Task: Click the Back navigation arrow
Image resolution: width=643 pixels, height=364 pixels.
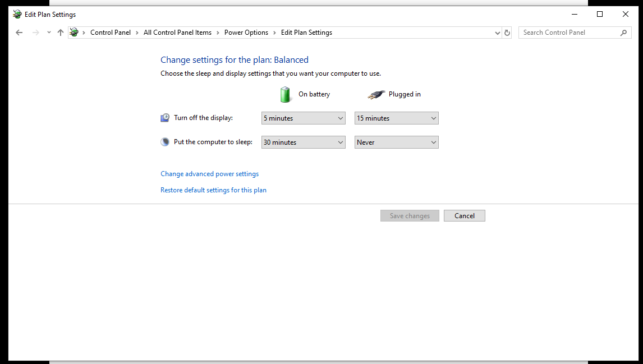Action: click(19, 33)
